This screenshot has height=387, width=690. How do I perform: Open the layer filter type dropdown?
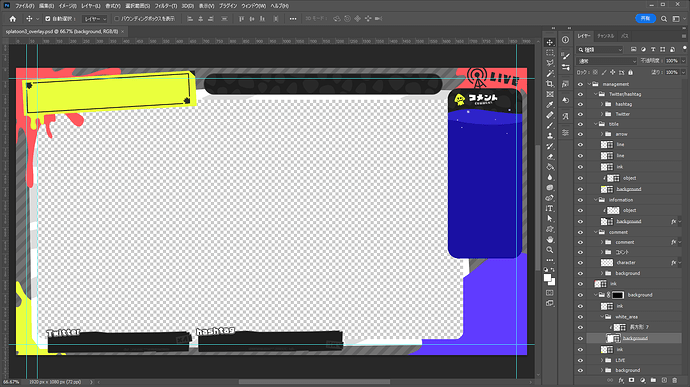point(600,50)
